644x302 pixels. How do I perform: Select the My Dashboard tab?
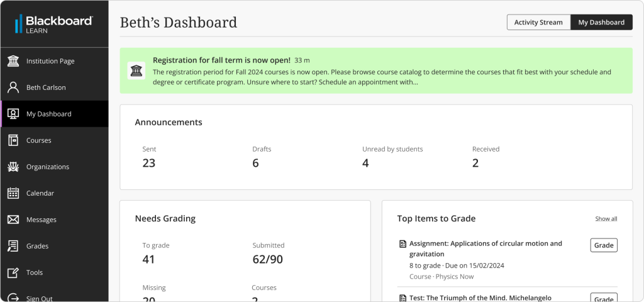(x=601, y=23)
